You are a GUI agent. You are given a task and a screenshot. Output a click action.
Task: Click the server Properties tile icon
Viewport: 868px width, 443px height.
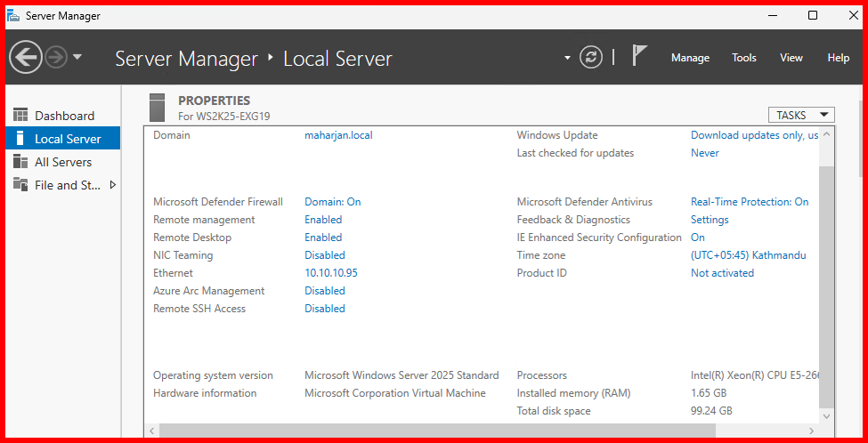[x=158, y=108]
